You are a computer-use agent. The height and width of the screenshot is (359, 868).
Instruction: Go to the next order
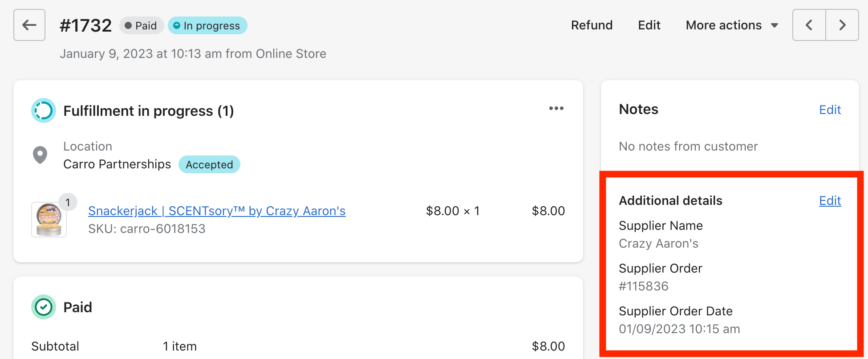(842, 25)
